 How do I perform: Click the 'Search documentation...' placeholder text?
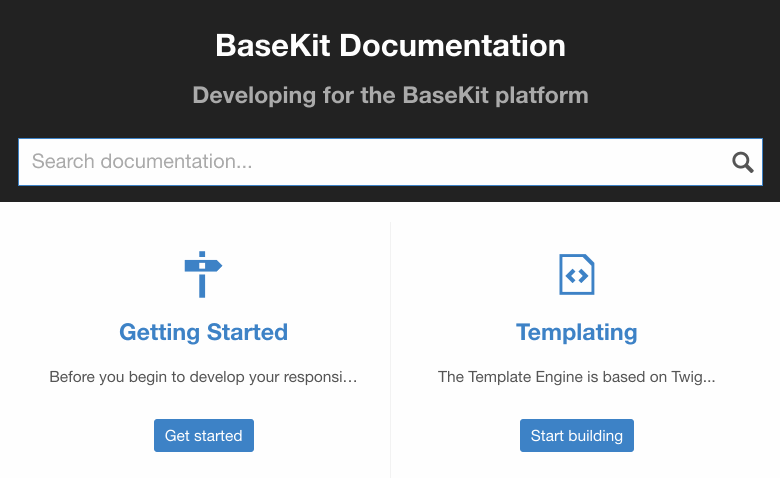click(x=142, y=162)
